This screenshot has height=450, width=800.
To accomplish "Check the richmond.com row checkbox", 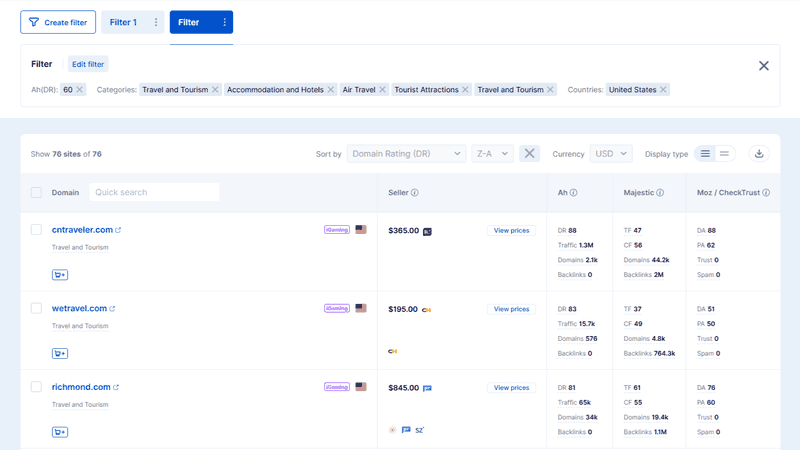I will (x=36, y=387).
